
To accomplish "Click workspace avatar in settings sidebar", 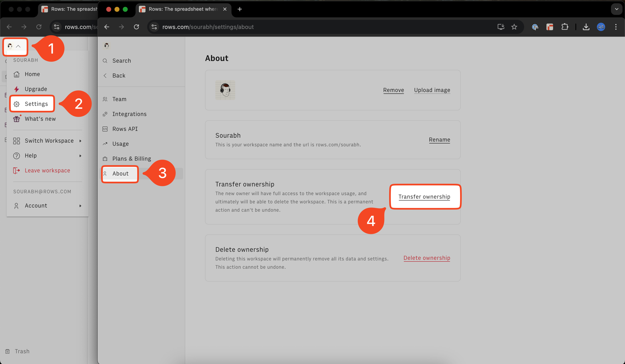I will 107,46.
